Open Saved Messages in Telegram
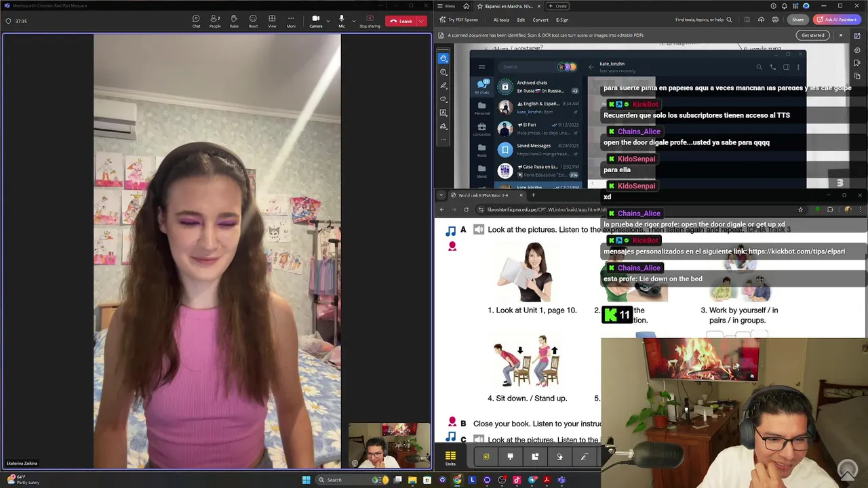The width and height of the screenshot is (868, 488). (538, 149)
